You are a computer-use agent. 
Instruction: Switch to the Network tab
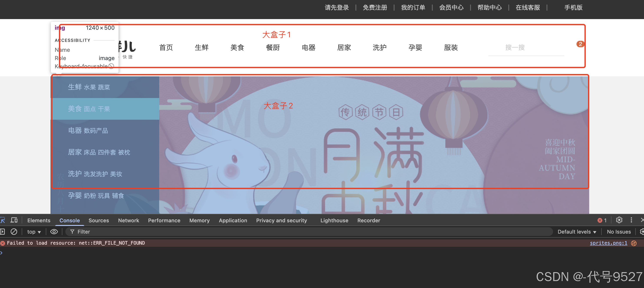click(x=129, y=220)
